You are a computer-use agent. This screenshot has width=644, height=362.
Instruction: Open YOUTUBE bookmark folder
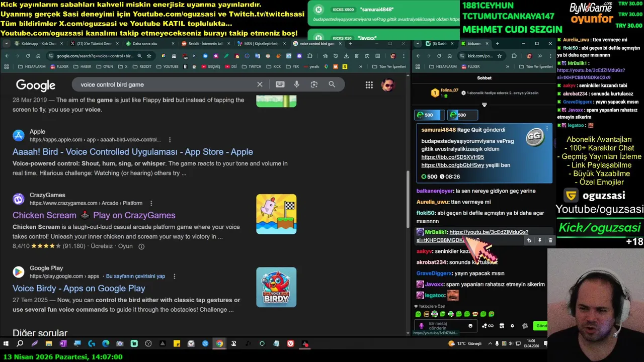[x=167, y=66]
